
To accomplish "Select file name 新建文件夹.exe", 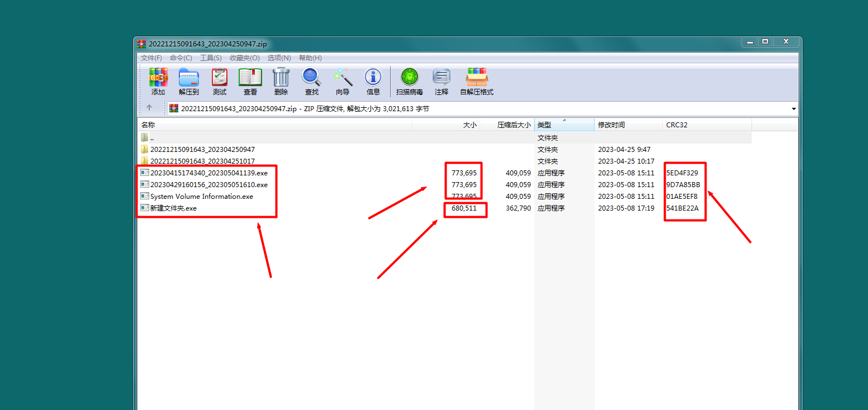I will coord(174,208).
